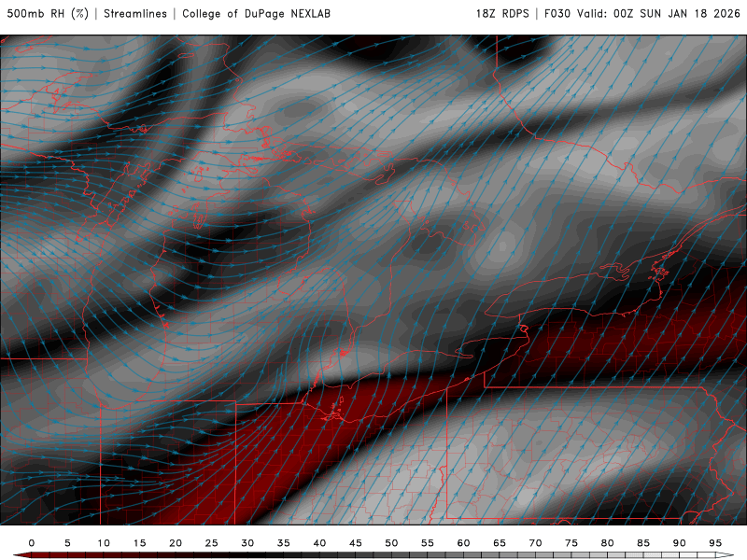
Task: Click the "65" label on the color scale
Action: (x=500, y=543)
